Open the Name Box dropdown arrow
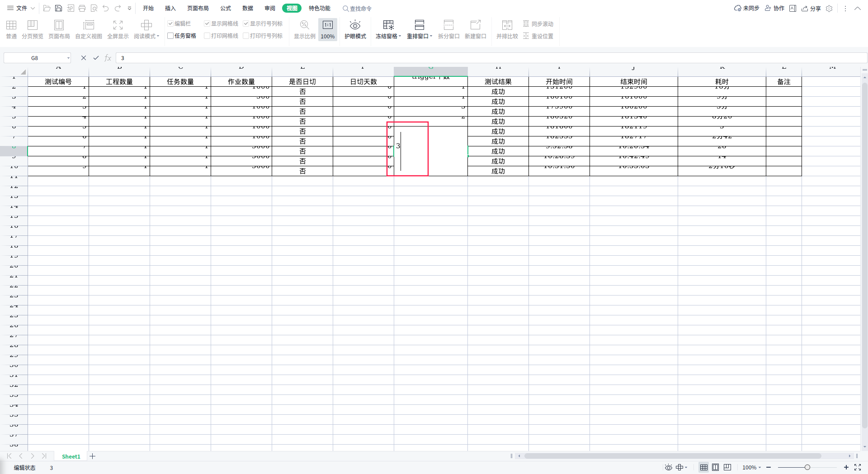The height and width of the screenshot is (474, 868). (x=68, y=58)
